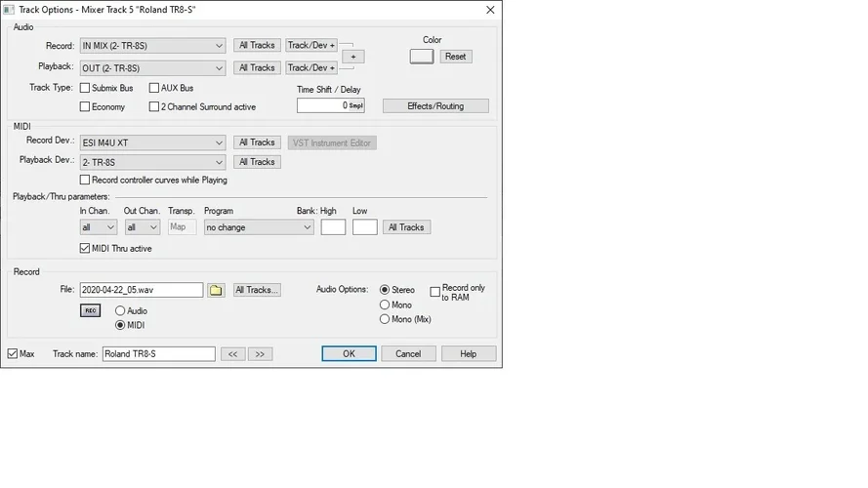Open MIDI Record Dev. dropdown ESI M4U XT

pos(152,142)
